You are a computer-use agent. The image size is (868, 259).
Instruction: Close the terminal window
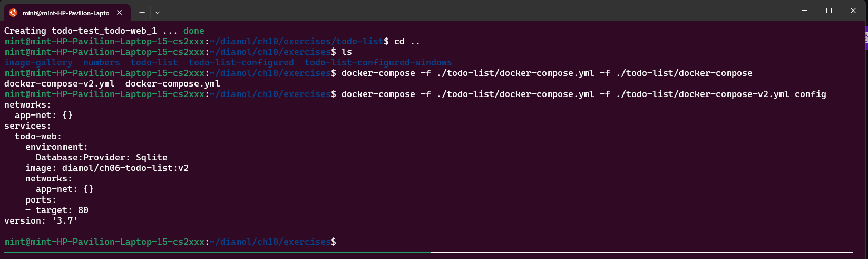tap(853, 11)
